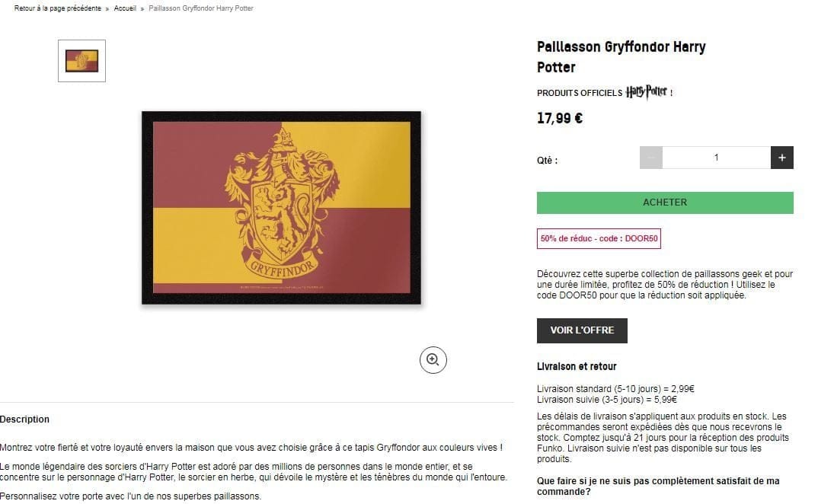Decrease quantity with the minus button
This screenshot has height=504, width=818.
pyautogui.click(x=651, y=158)
